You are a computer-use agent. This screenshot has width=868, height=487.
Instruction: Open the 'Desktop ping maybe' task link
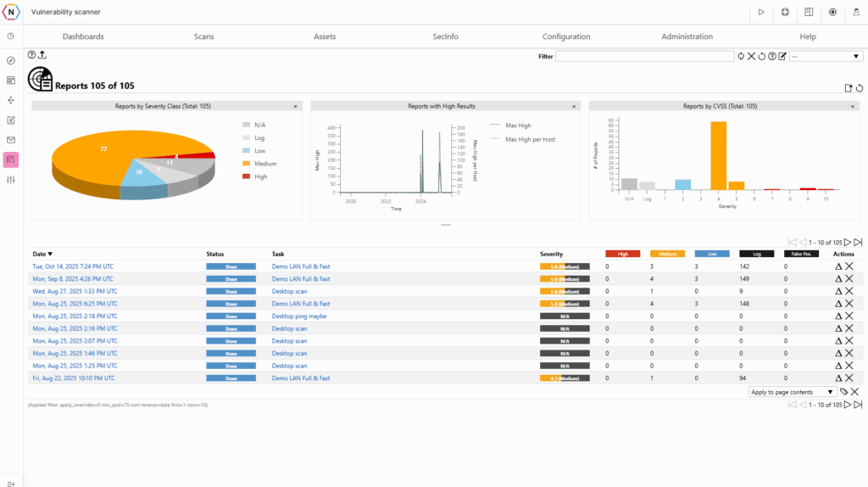[x=298, y=316]
